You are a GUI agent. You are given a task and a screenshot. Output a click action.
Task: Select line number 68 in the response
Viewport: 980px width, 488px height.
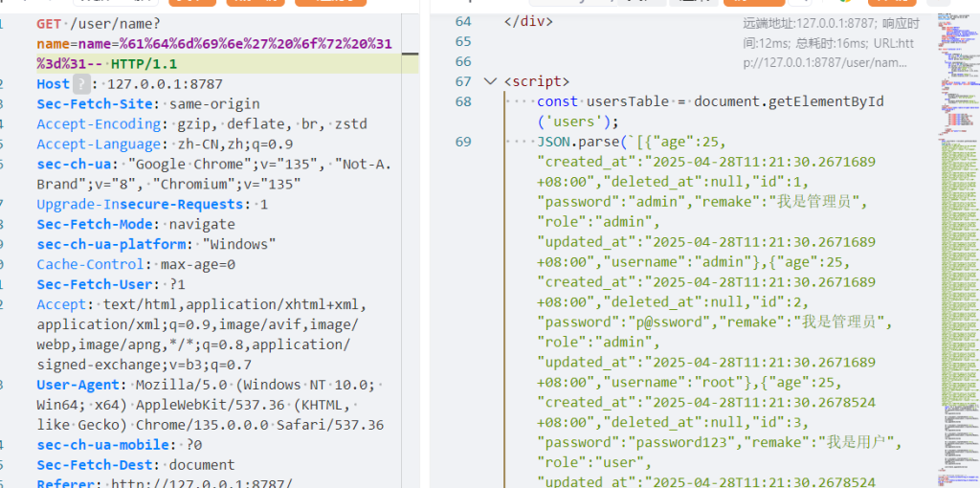pos(463,102)
